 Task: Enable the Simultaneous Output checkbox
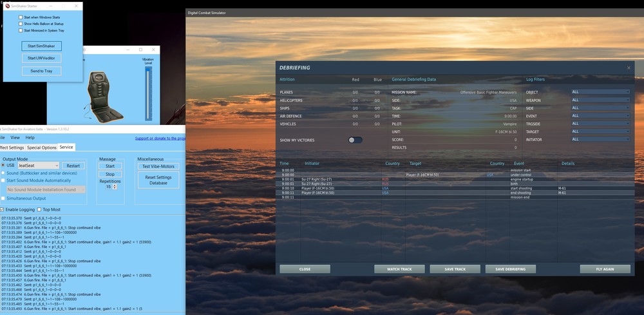pos(3,198)
